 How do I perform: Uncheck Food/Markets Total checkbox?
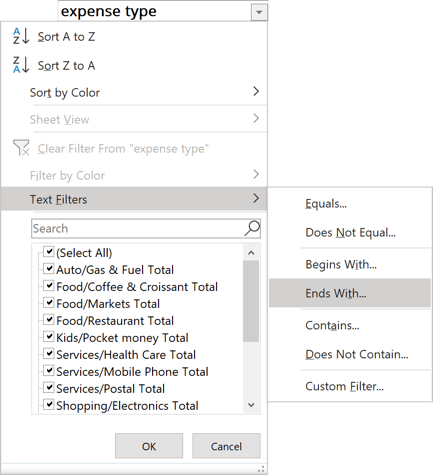pyautogui.click(x=49, y=302)
